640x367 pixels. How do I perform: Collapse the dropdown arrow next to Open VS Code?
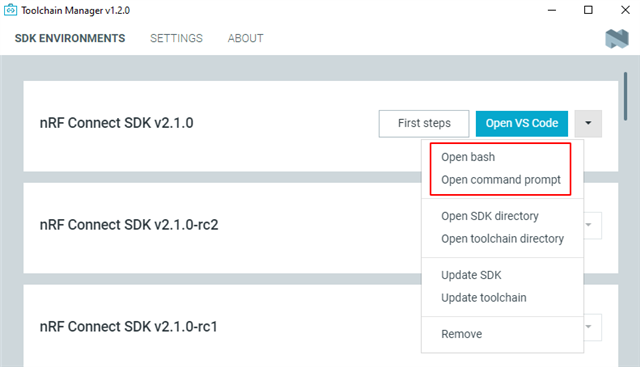[588, 123]
